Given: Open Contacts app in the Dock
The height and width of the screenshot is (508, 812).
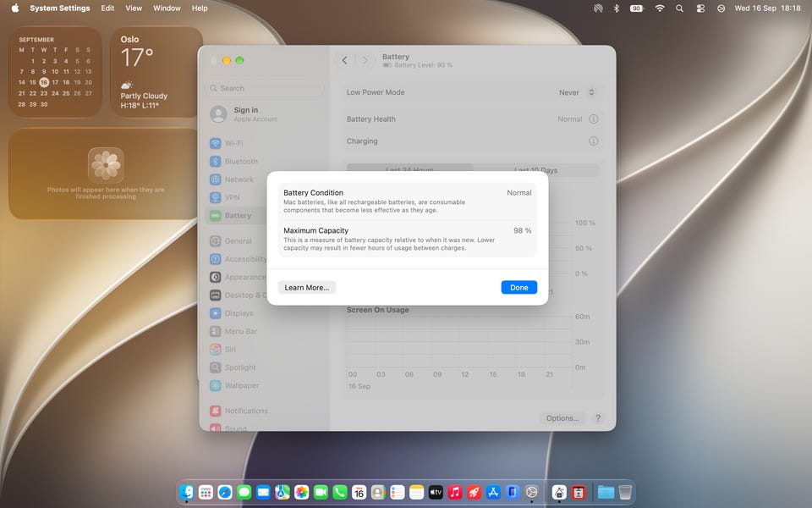Looking at the screenshot, I should pos(378,492).
